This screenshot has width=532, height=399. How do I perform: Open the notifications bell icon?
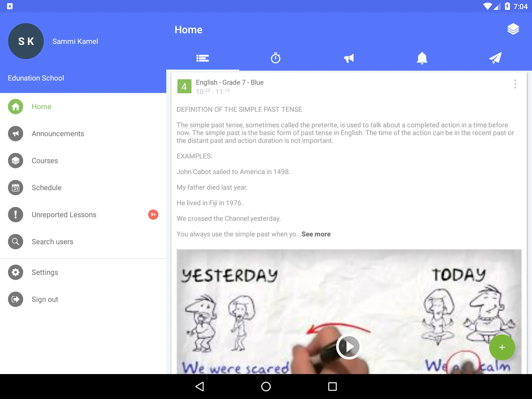(x=422, y=58)
